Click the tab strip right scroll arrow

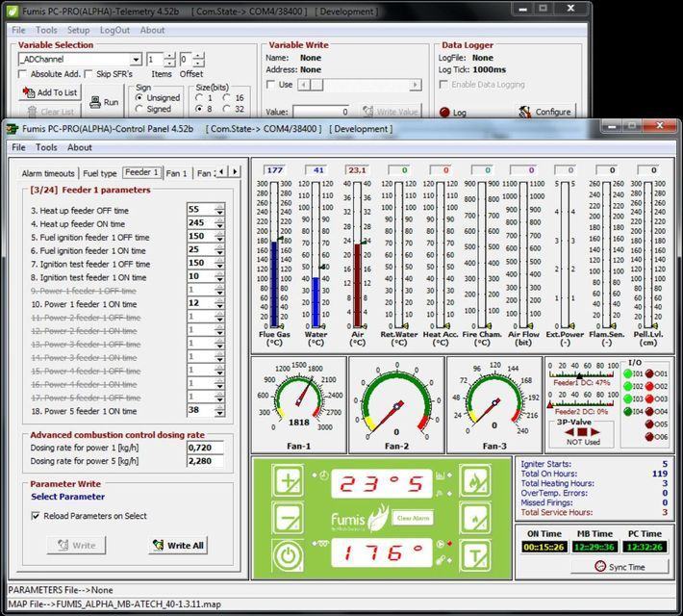tap(236, 171)
